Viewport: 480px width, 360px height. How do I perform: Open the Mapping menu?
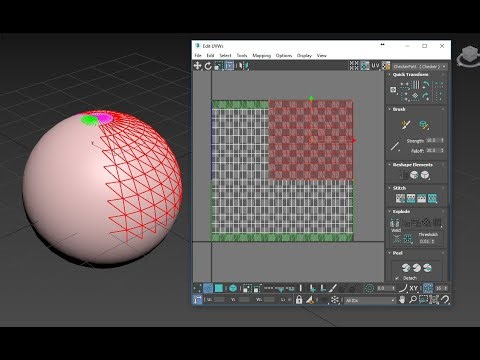(261, 55)
